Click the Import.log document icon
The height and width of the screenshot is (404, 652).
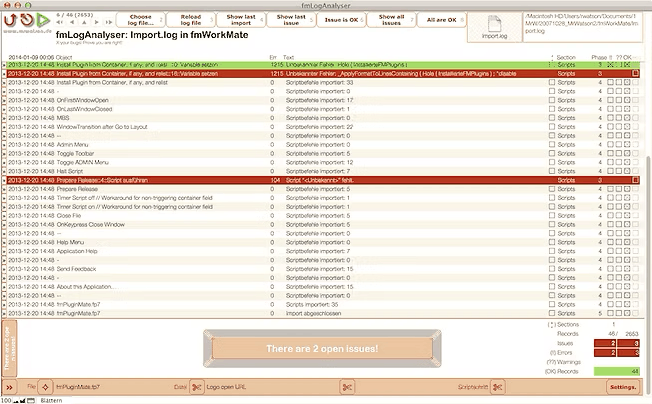494,24
